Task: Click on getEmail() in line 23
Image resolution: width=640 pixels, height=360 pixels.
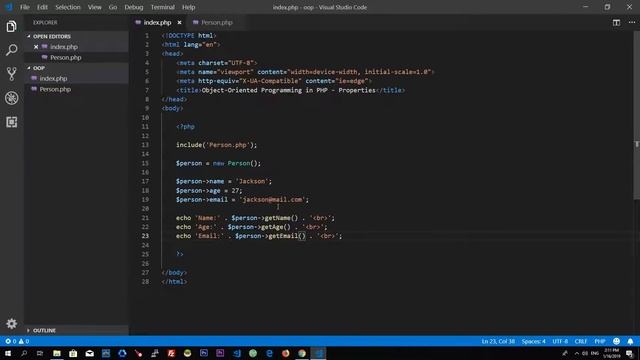Action: [287, 236]
